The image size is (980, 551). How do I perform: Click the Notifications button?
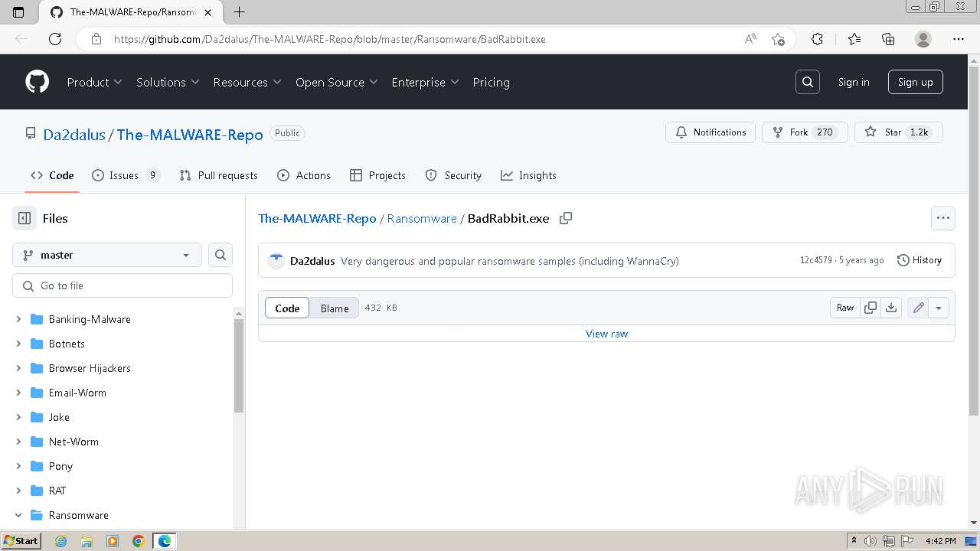[710, 132]
